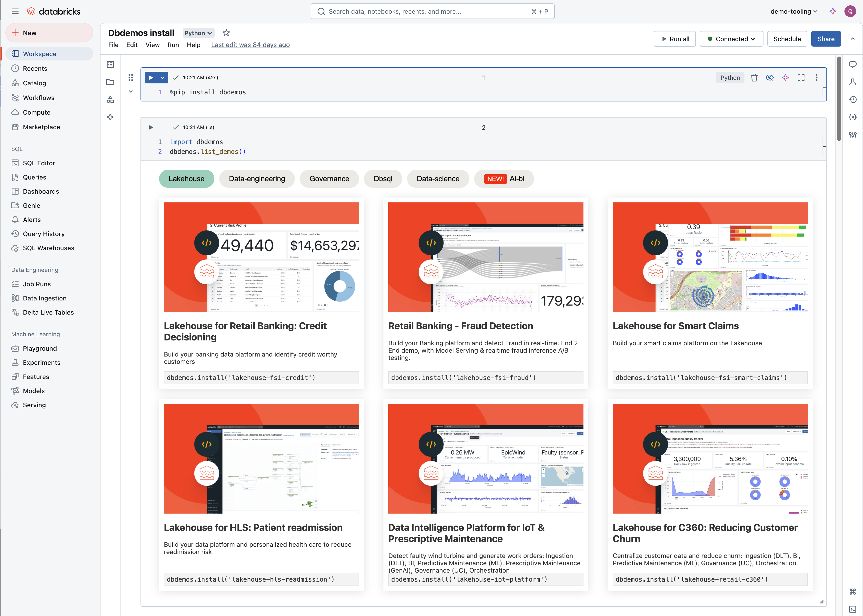This screenshot has width=863, height=616.
Task: Open the run options dropdown on cell 1
Action: [x=162, y=77]
